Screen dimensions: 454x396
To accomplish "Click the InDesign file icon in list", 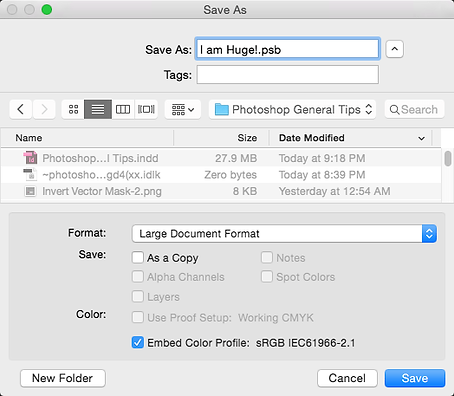I will pos(30,158).
